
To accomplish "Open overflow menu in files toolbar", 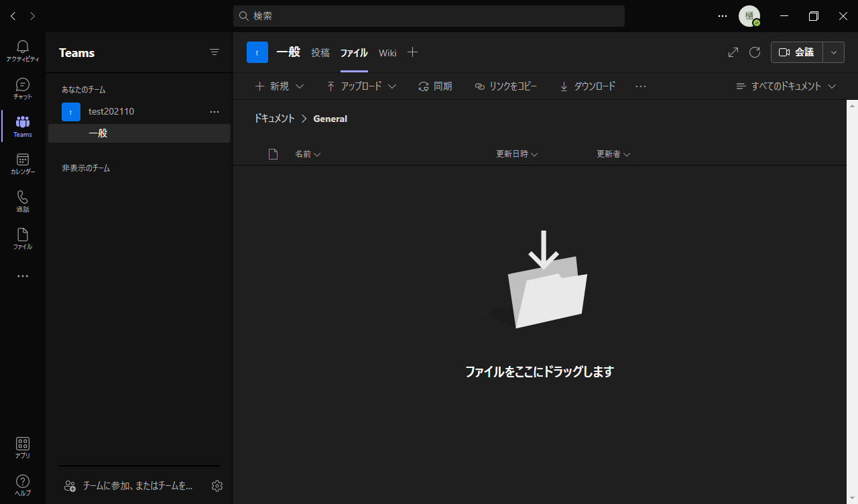I will 641,86.
